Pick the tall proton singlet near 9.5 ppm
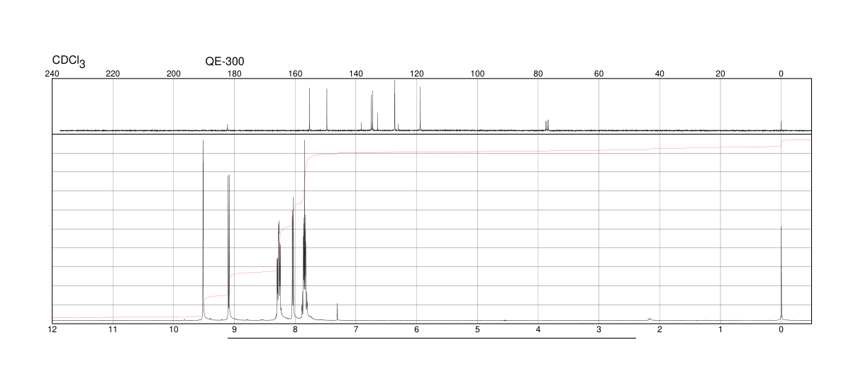This screenshot has height=374, width=868. (x=204, y=230)
